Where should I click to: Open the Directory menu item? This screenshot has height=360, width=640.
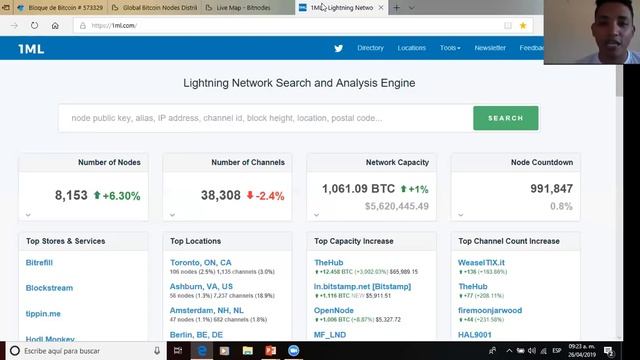pos(370,48)
